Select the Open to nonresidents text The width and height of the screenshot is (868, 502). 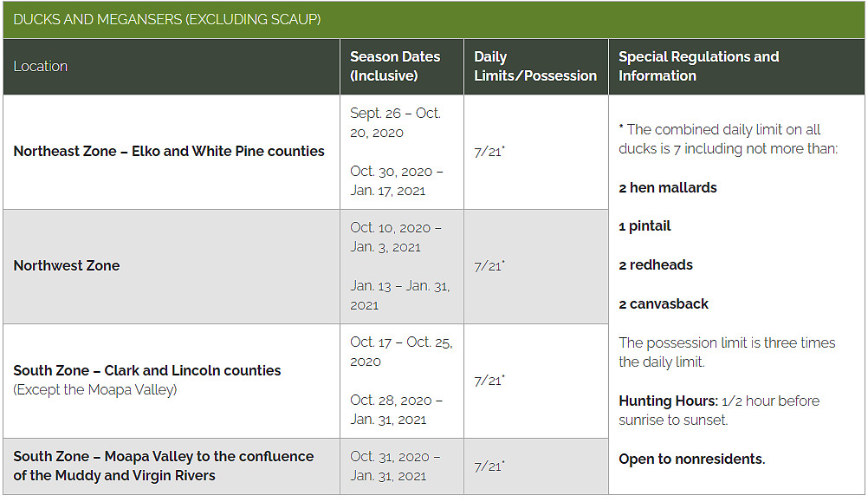[691, 460]
